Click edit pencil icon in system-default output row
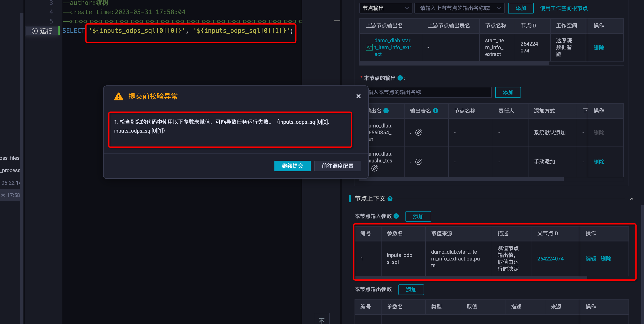This screenshot has width=644, height=324. [418, 133]
